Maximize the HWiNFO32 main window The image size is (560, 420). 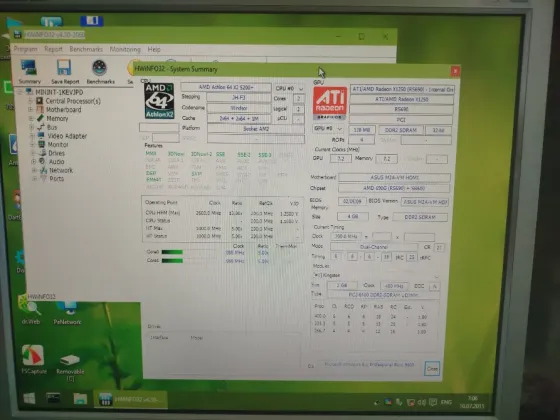click(x=361, y=36)
